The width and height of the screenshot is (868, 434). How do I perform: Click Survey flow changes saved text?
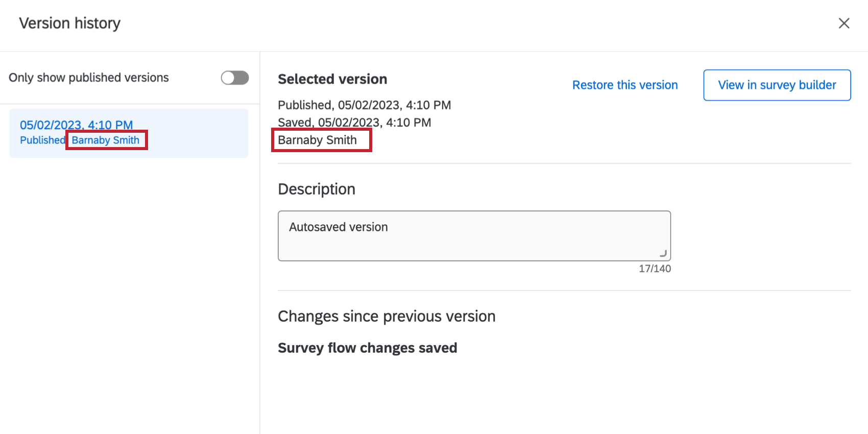click(x=367, y=348)
